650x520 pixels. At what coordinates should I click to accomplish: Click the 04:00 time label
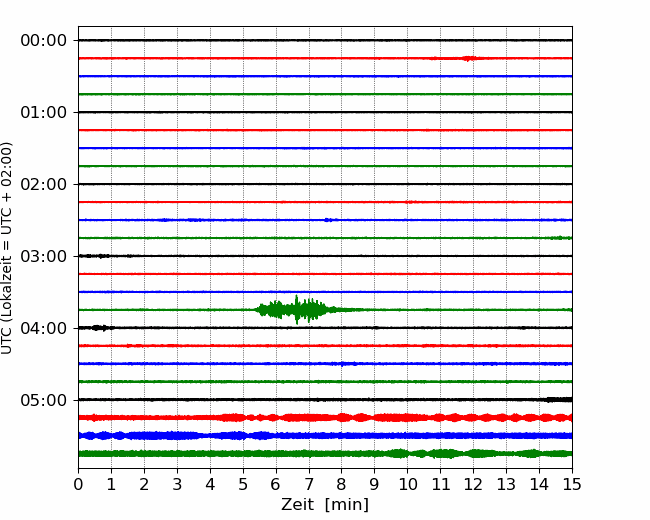pyautogui.click(x=44, y=328)
